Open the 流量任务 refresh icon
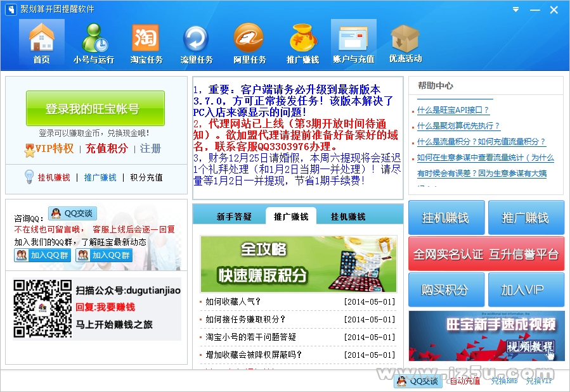The height and width of the screenshot is (392, 570). click(x=197, y=44)
